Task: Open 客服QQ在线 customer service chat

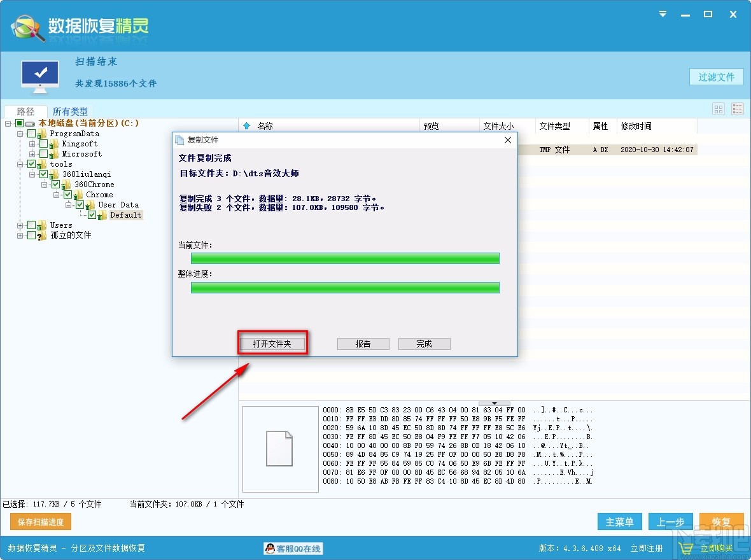Action: click(x=293, y=549)
